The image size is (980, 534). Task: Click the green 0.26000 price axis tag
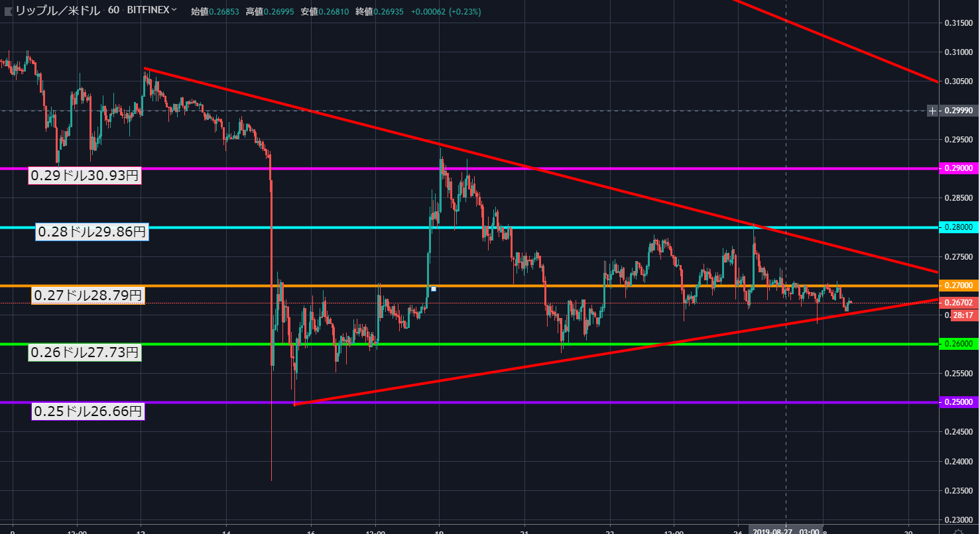coord(959,344)
